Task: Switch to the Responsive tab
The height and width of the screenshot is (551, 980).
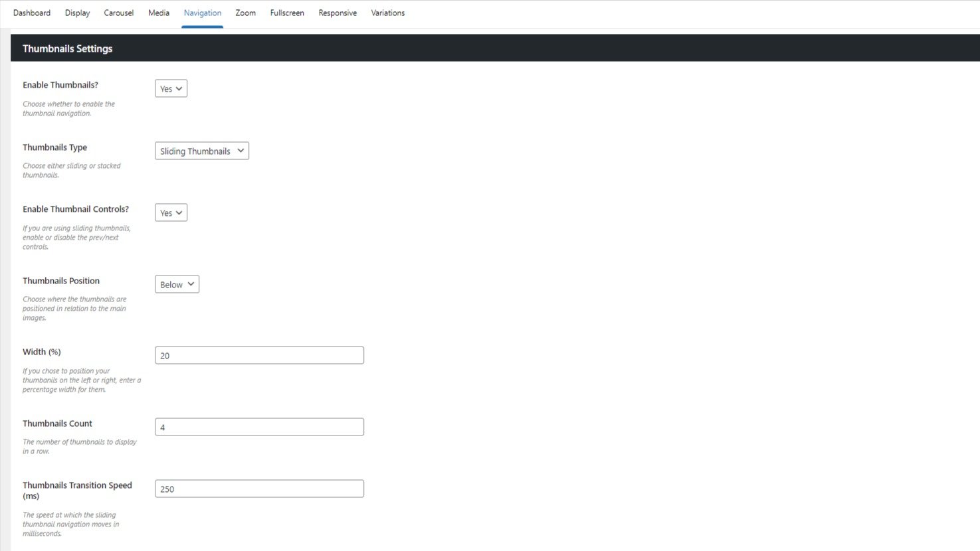Action: 337,13
